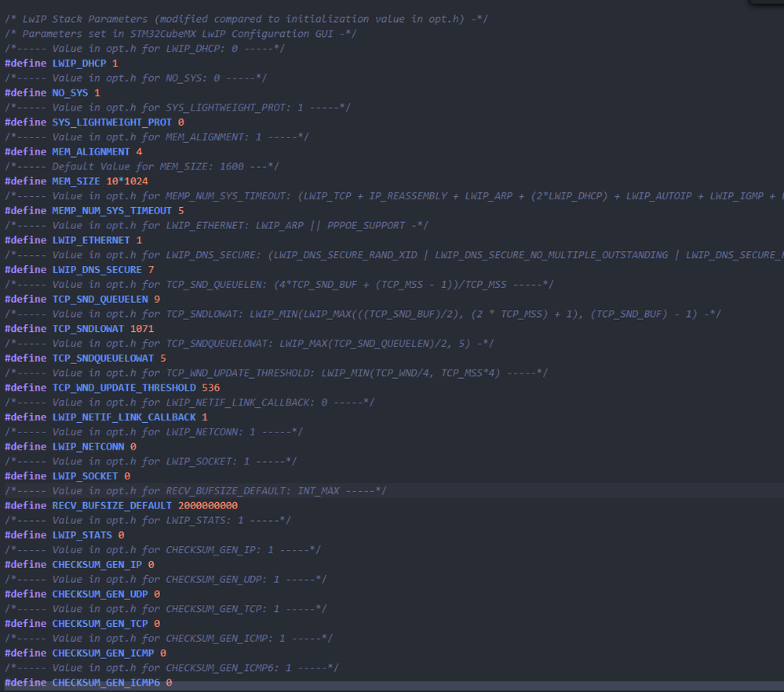This screenshot has width=784, height=692.
Task: Click the LWIP_NETCONN identifier
Action: pyautogui.click(x=88, y=446)
